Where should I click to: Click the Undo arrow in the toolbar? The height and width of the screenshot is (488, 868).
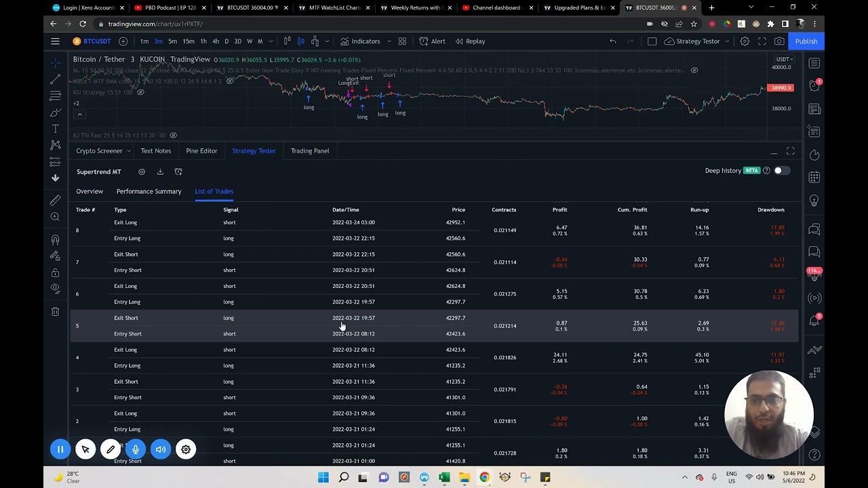pos(612,41)
